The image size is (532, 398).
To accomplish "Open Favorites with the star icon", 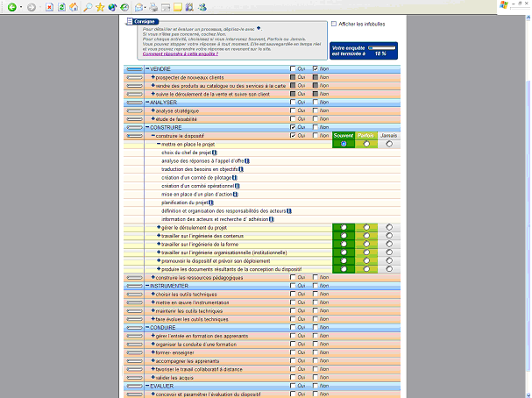I will coord(100,7).
